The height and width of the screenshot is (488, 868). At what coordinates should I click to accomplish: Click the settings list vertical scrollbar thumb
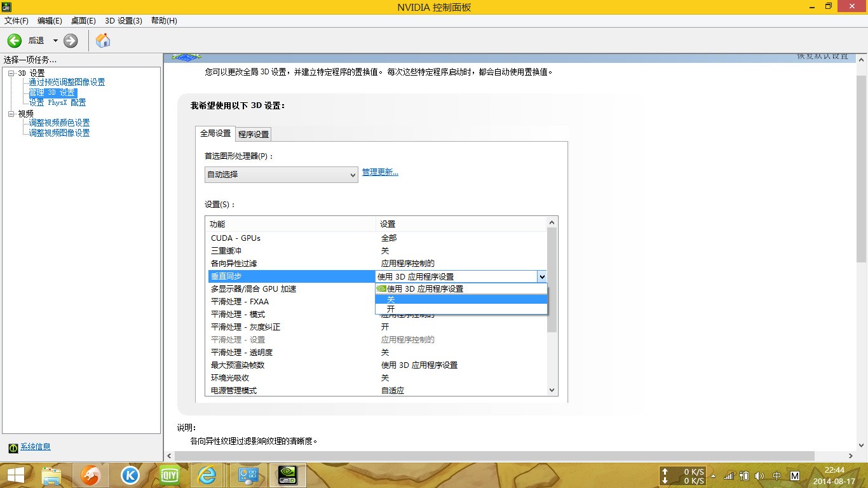point(552,280)
